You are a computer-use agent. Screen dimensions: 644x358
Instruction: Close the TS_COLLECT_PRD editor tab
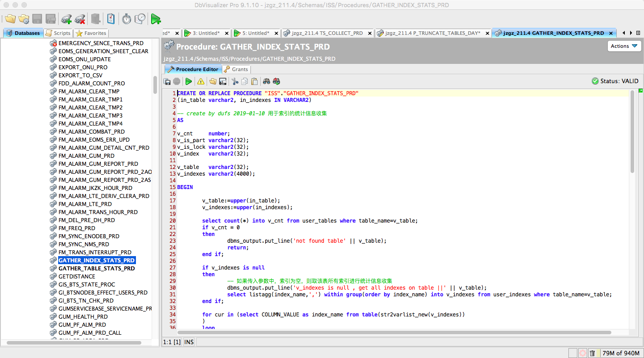coord(370,33)
